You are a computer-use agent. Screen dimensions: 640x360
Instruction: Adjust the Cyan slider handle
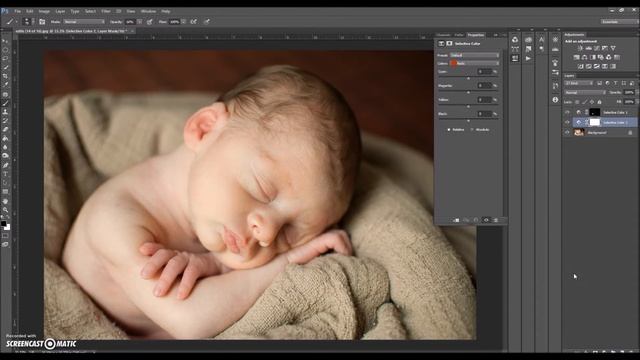click(469, 78)
